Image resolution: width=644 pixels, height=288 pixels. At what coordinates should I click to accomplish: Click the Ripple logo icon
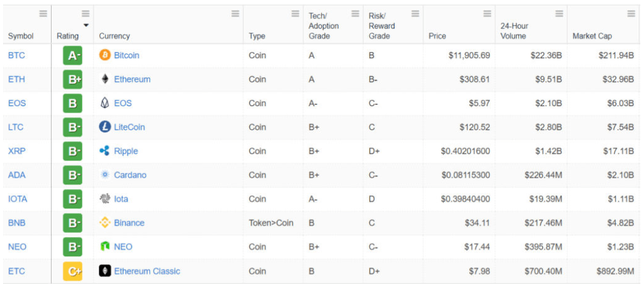[105, 151]
